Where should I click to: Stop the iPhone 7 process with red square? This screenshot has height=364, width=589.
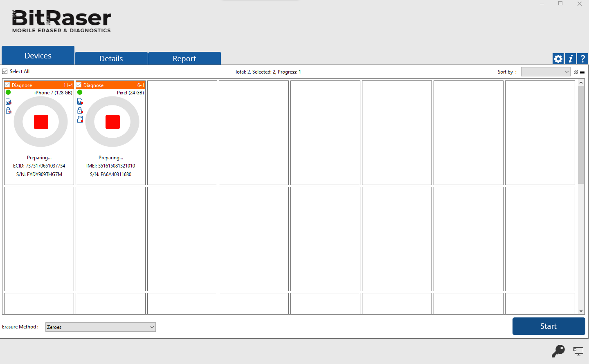coord(41,122)
